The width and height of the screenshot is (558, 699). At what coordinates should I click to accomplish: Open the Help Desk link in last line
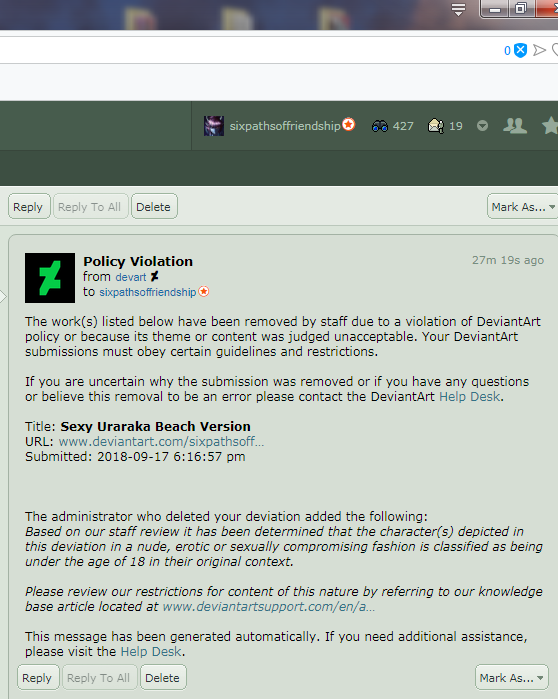pos(151,651)
